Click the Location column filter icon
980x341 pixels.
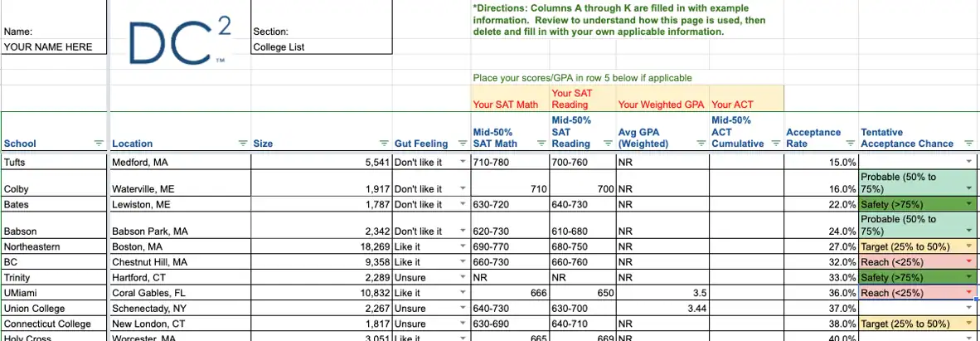[243, 144]
